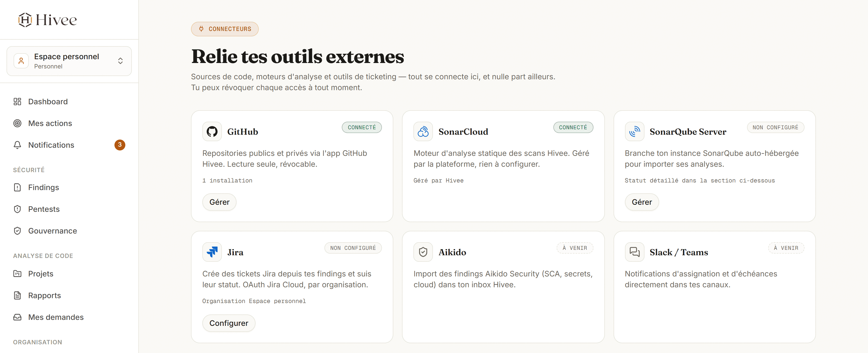Click the Pentests shield icon

tap(17, 209)
